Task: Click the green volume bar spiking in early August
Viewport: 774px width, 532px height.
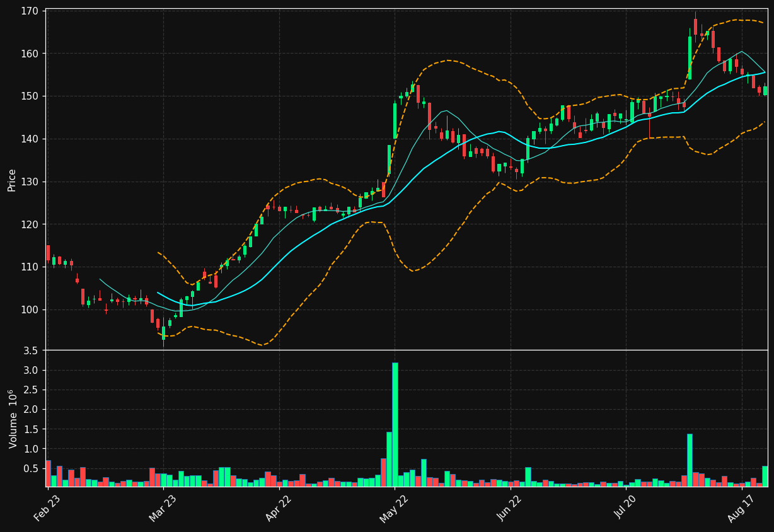Action: [690, 460]
